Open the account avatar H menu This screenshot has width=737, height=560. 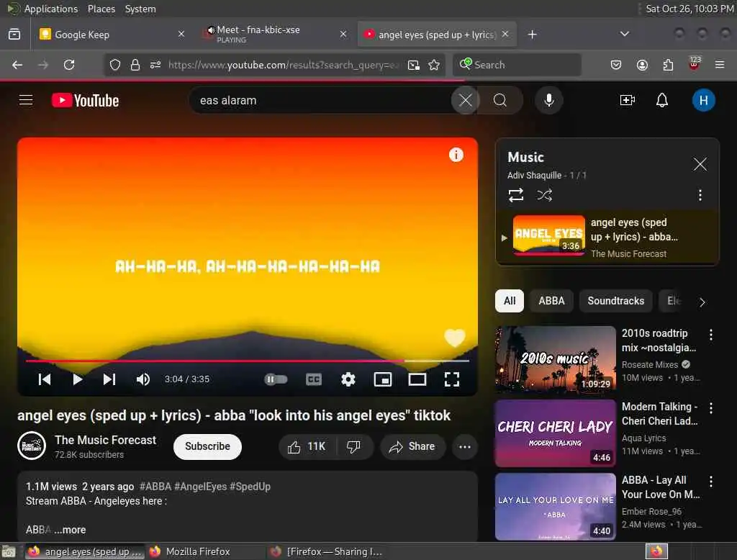pyautogui.click(x=703, y=100)
